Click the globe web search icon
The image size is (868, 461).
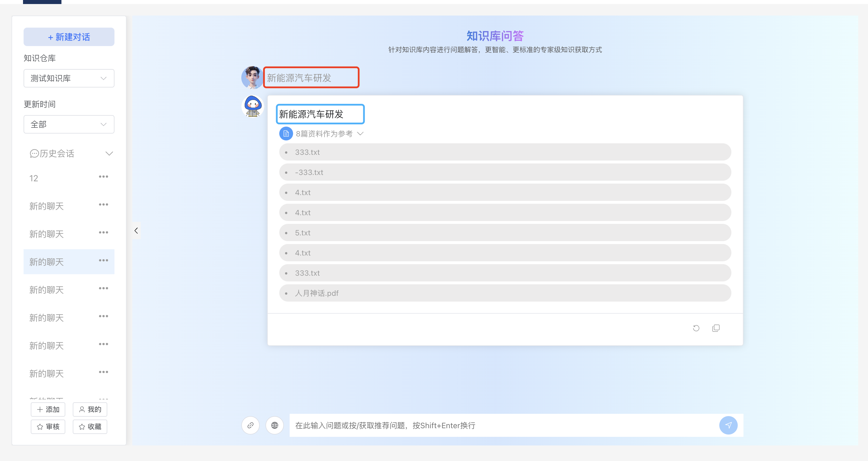coord(275,425)
